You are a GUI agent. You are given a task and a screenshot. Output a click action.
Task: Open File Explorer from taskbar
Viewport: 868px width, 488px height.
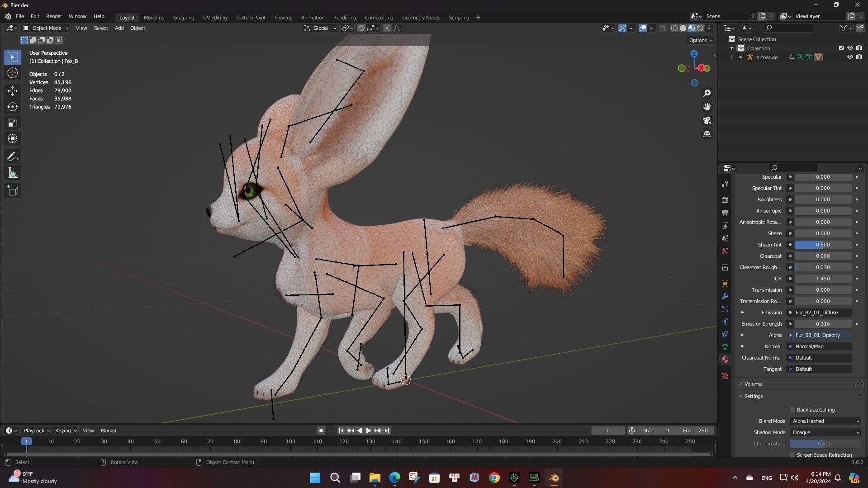(375, 478)
